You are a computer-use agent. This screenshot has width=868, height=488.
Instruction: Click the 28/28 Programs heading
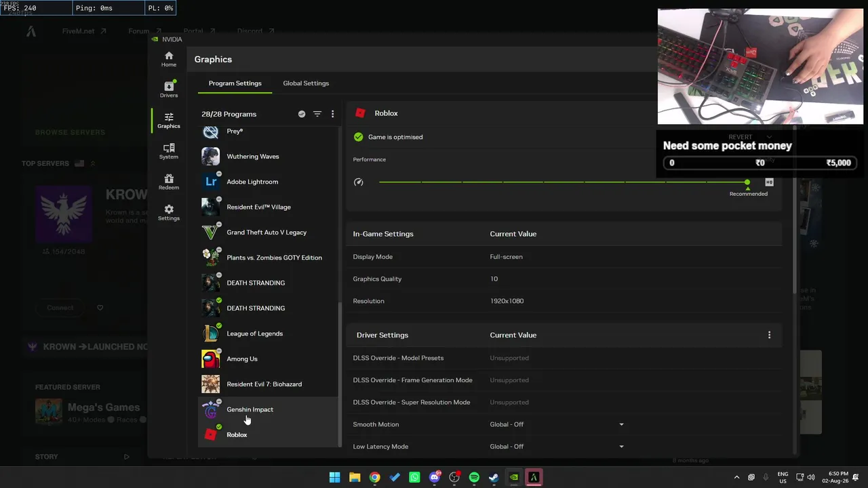click(229, 114)
